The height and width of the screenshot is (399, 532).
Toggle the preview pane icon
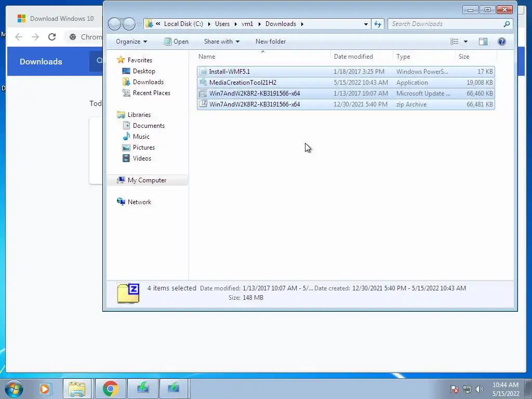pyautogui.click(x=483, y=42)
